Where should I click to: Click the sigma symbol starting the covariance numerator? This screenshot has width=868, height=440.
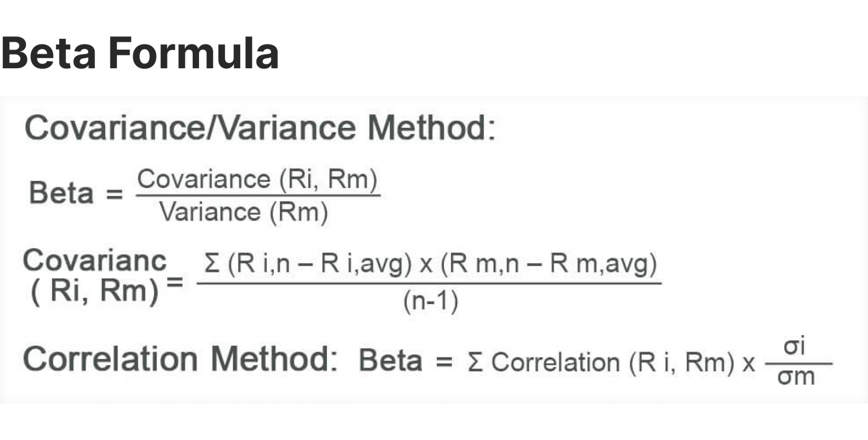coord(211,265)
